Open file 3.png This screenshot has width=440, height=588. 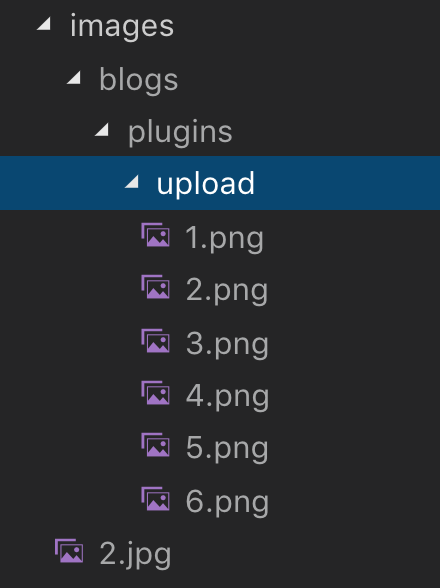pyautogui.click(x=227, y=344)
